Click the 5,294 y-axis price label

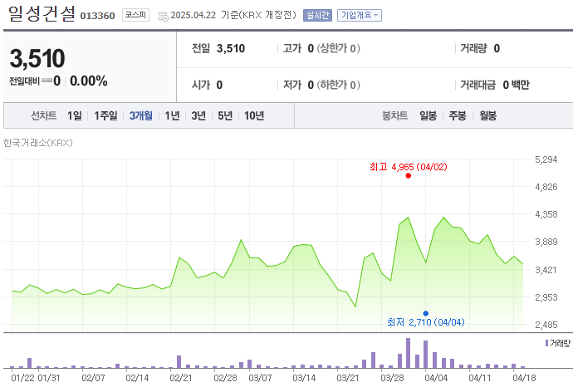click(546, 159)
